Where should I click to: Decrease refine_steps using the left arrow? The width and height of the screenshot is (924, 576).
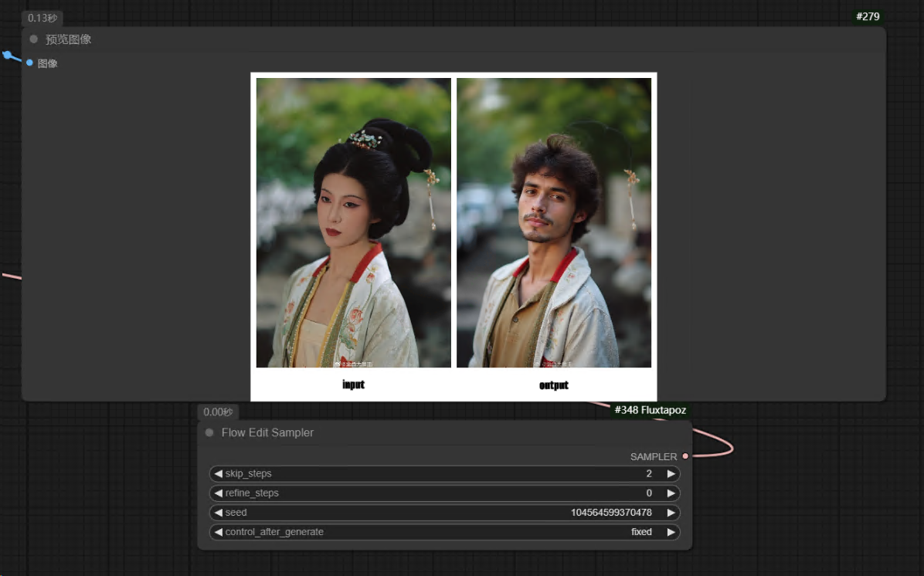coord(219,493)
